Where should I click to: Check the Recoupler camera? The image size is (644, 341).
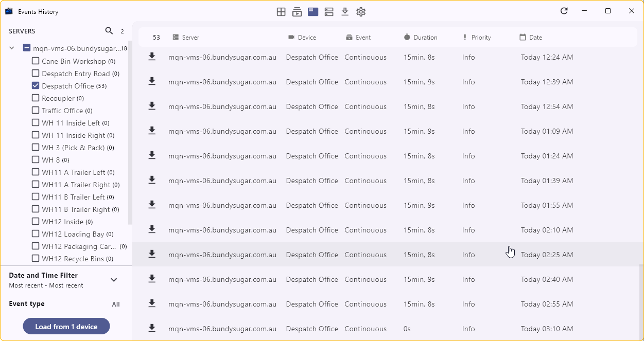click(x=36, y=98)
